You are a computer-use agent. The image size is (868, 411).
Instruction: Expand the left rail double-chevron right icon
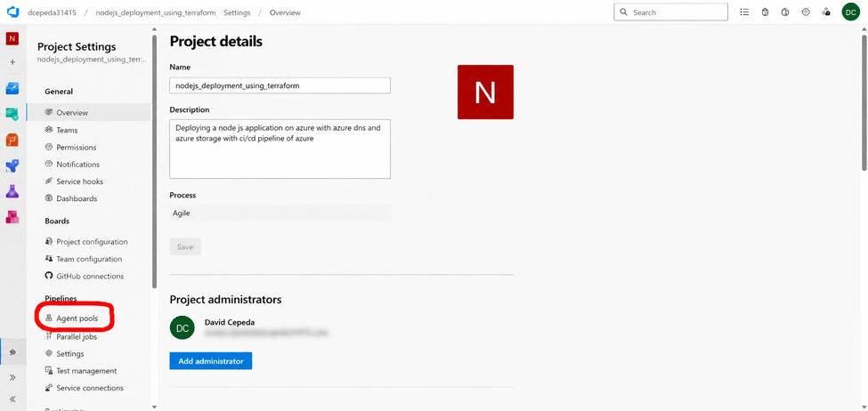click(x=12, y=377)
